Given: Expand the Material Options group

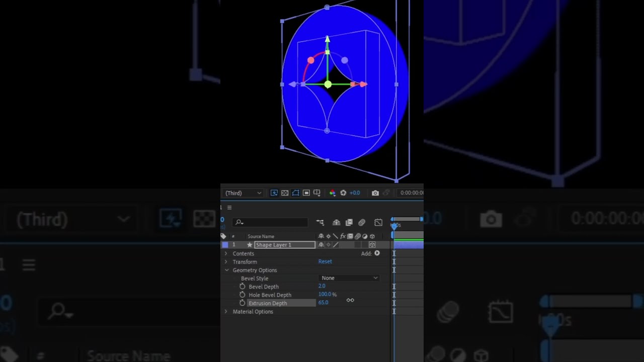Looking at the screenshot, I should coord(226,312).
